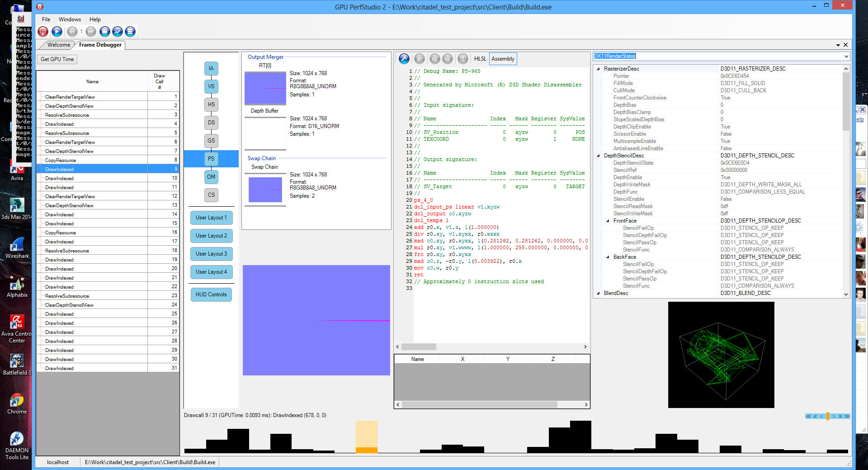The width and height of the screenshot is (868, 470).
Task: Select draw call 1 ClearRenderTargetView row
Action: pos(108,97)
